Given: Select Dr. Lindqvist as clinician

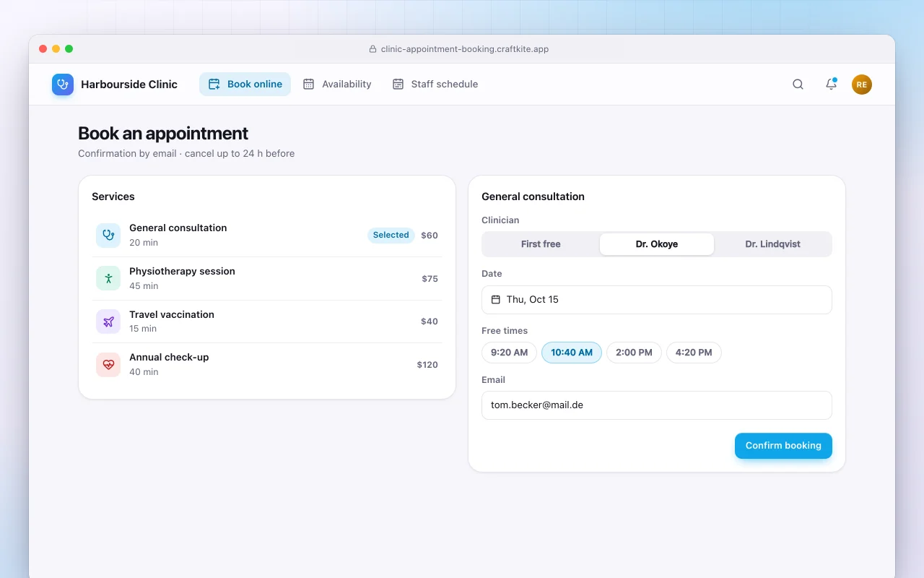Looking at the screenshot, I should point(772,244).
